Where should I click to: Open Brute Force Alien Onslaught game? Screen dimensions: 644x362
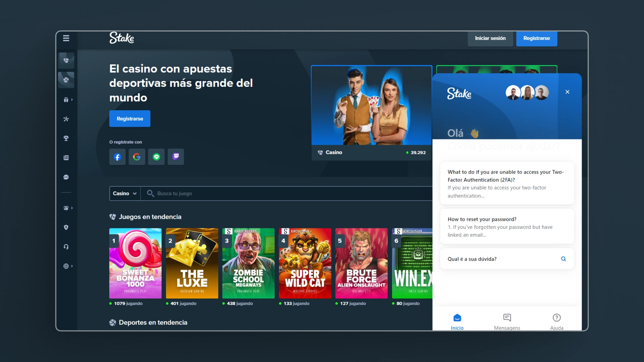(362, 263)
